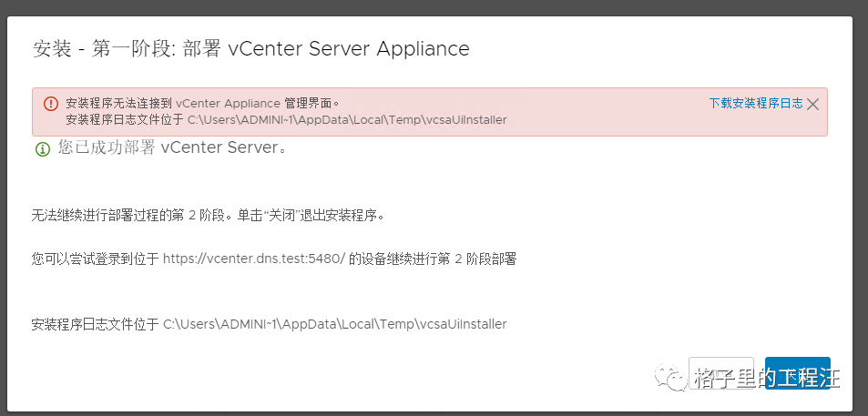Click the 的设备继续进行第 2 阶段部署 text after the URL
This screenshot has width=868, height=416.
point(433,259)
